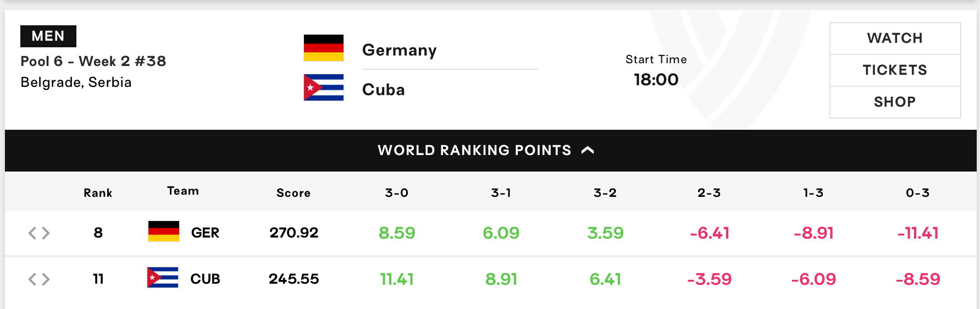This screenshot has height=309, width=980.
Task: Click the GER flag in ranking table
Action: point(164,231)
